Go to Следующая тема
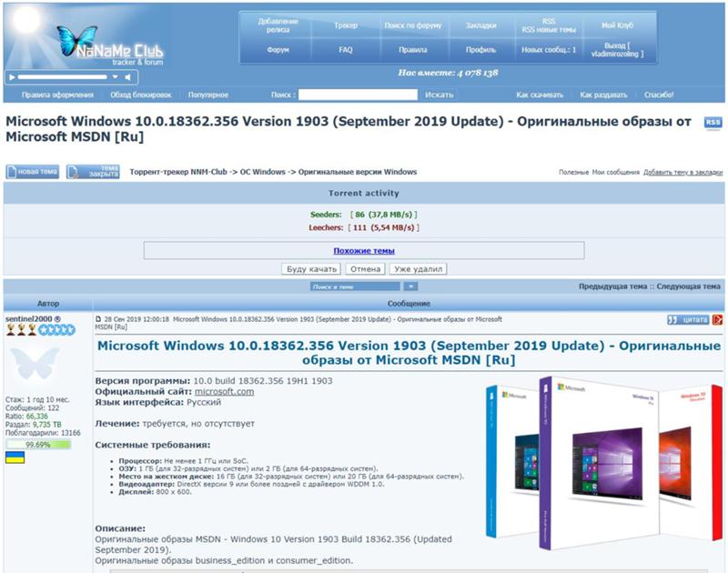 (x=689, y=286)
